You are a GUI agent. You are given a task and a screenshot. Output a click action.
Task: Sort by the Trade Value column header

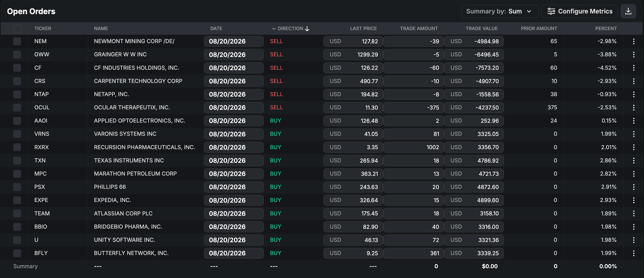click(481, 29)
